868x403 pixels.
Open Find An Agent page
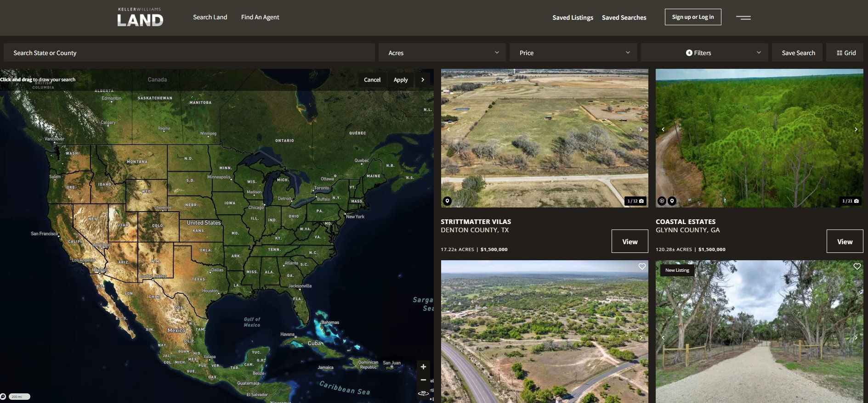click(260, 17)
